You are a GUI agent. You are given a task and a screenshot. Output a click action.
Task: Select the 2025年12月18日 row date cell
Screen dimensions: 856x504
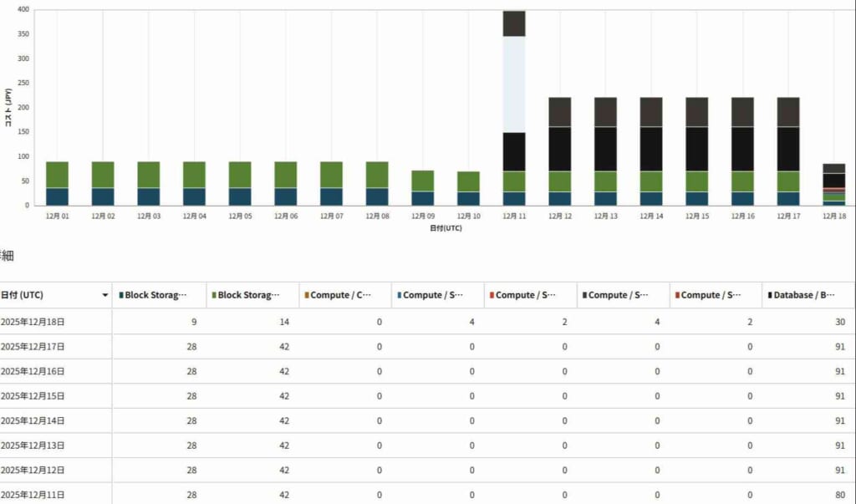(33, 322)
